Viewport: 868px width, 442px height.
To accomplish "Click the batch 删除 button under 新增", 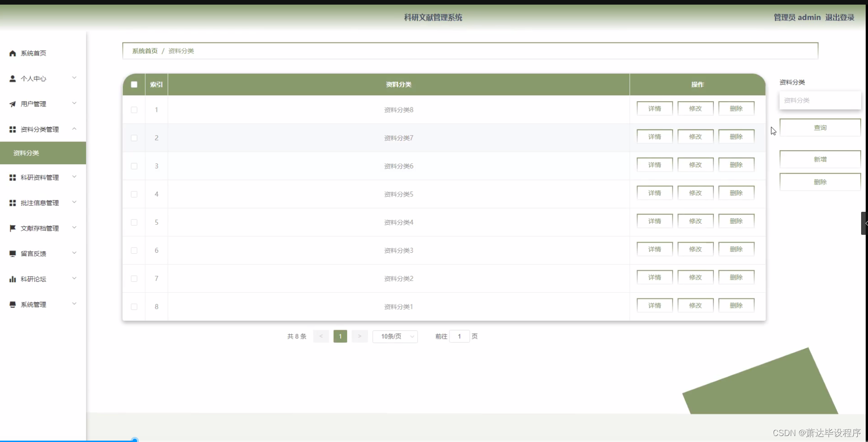I will 820,182.
